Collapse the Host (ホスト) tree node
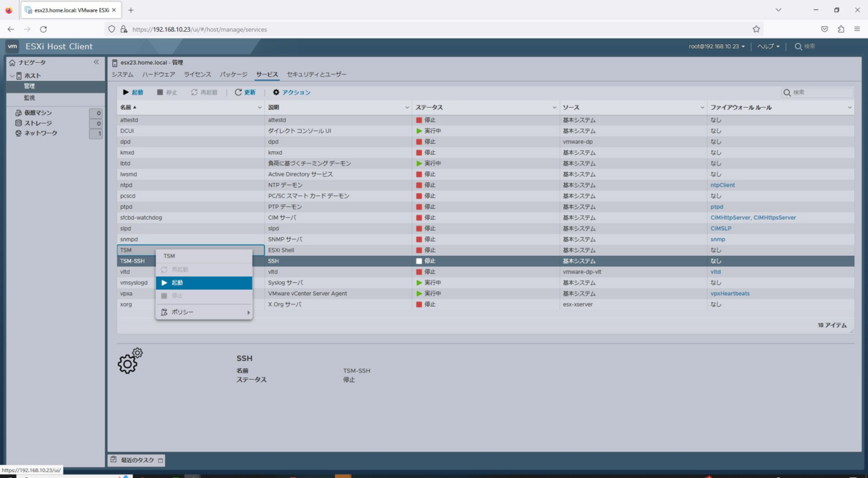This screenshot has height=478, width=868. click(12, 76)
